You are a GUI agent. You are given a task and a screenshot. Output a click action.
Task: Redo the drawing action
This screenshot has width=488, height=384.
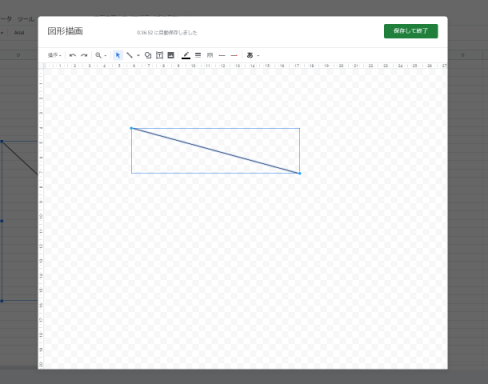[84, 55]
